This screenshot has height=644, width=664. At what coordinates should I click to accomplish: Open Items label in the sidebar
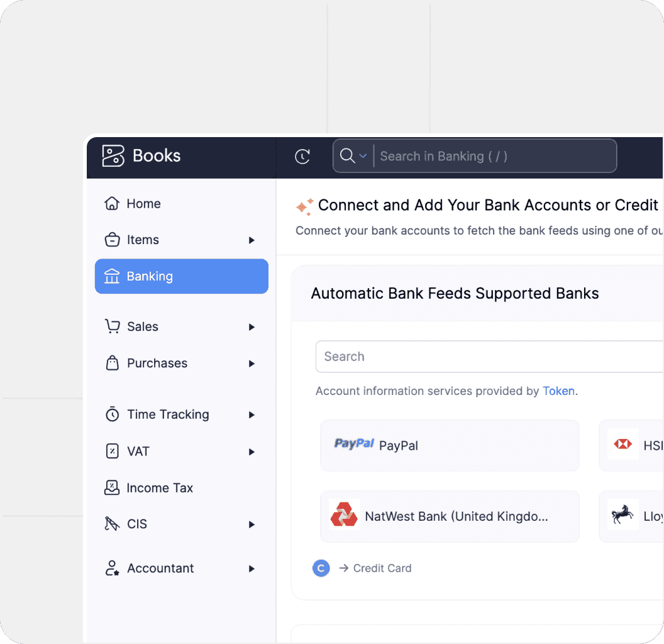[x=143, y=240]
